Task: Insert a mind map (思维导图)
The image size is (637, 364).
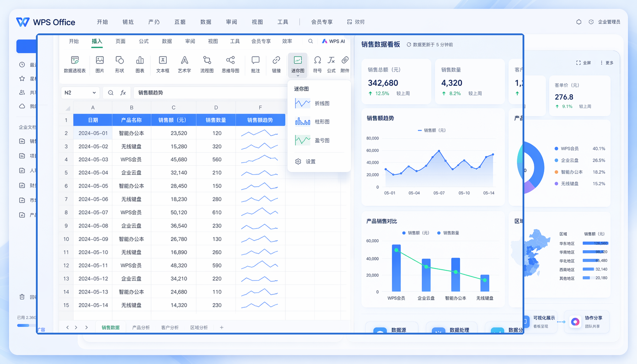Action: tap(230, 64)
